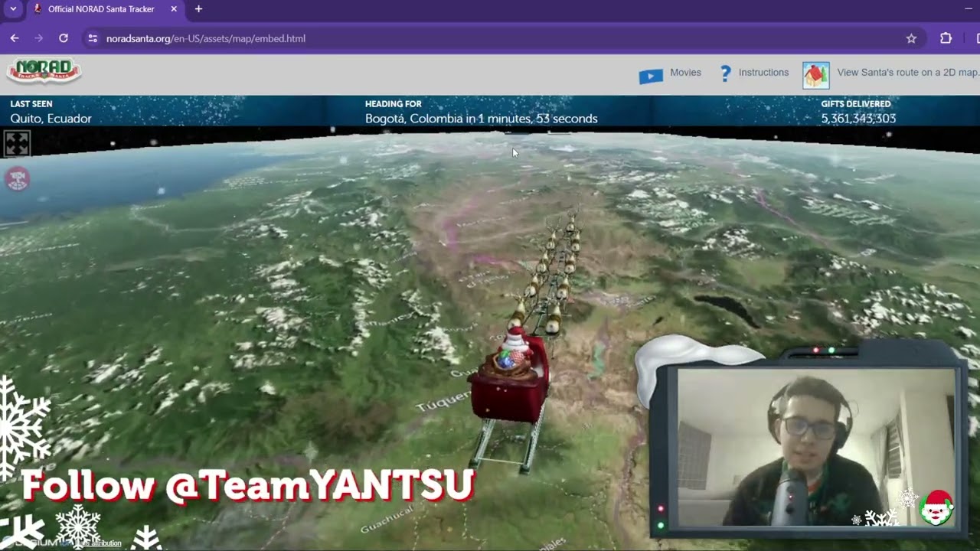Click the 2D map house icon
This screenshot has height=551, width=980.
pos(816,75)
